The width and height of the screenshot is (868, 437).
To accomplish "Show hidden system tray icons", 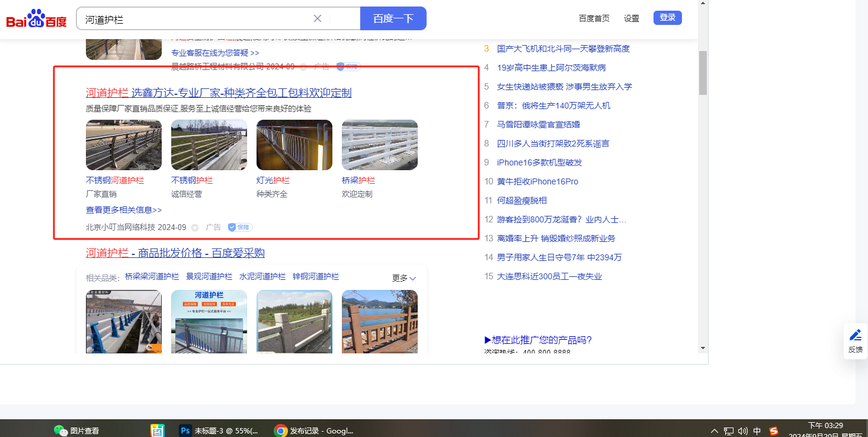I will [x=715, y=431].
